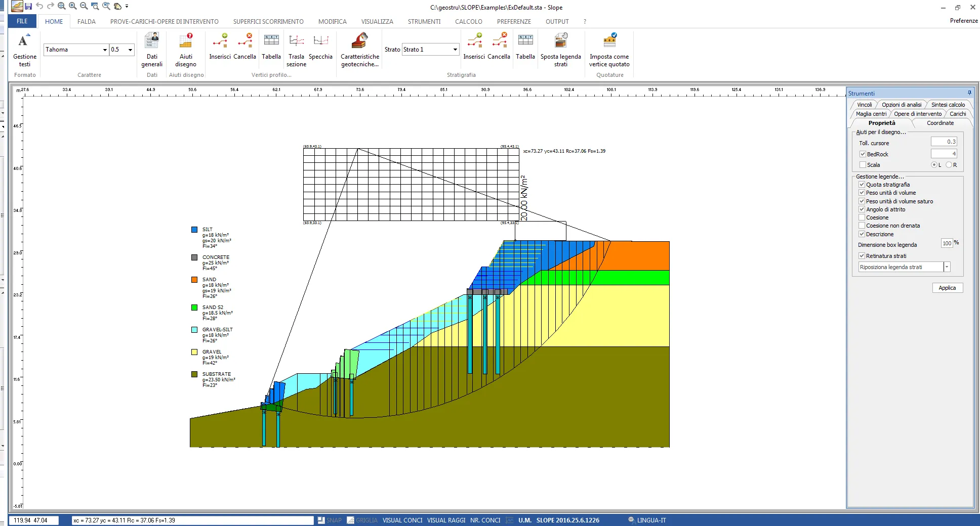The width and height of the screenshot is (980, 526).
Task: Open the FILE menu
Action: click(22, 21)
